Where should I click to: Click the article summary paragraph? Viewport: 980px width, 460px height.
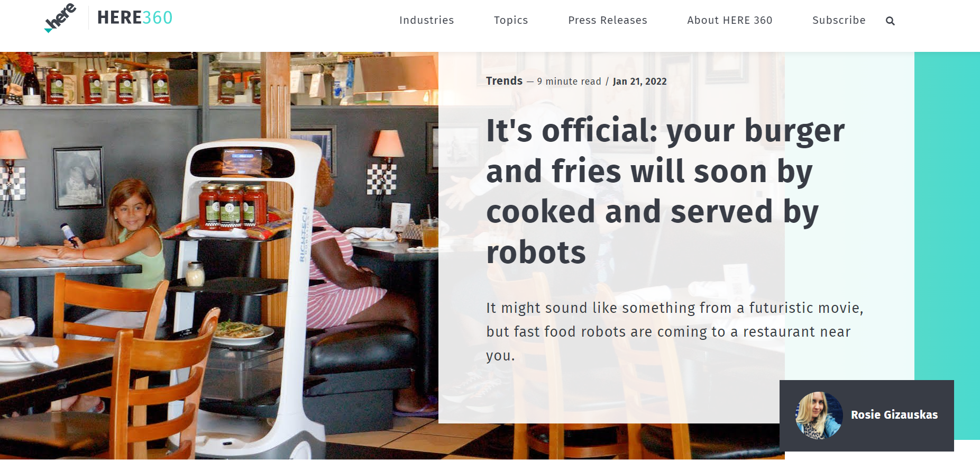[675, 331]
